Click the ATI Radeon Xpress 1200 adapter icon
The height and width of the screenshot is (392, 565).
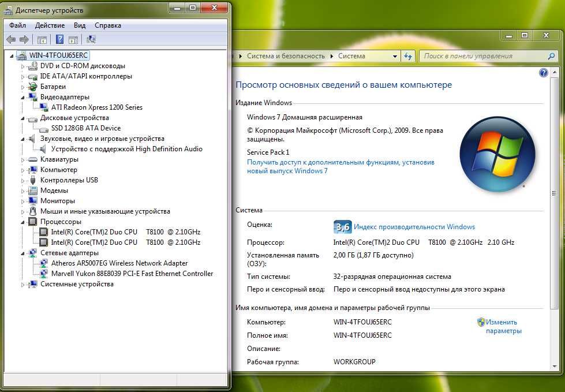click(44, 107)
